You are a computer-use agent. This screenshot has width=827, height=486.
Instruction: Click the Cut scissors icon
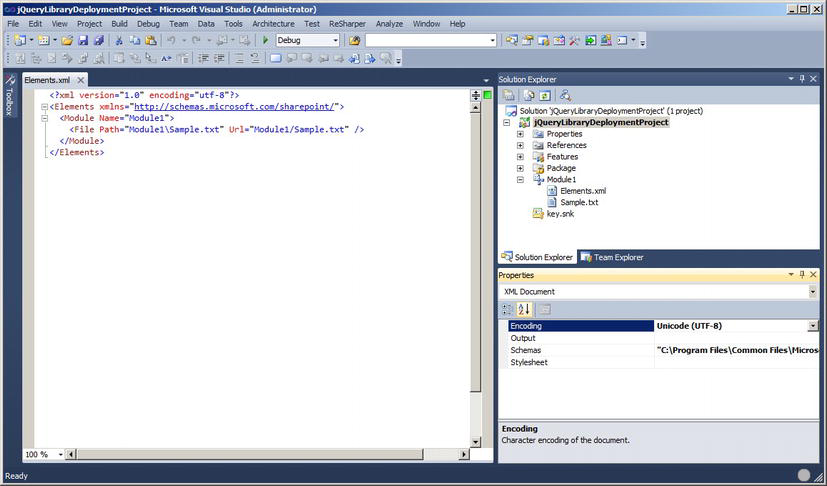point(119,40)
